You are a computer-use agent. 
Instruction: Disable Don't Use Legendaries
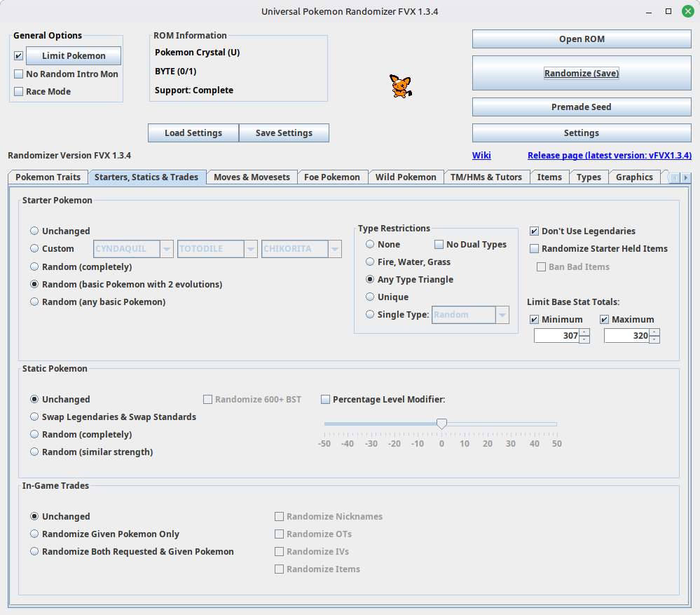pyautogui.click(x=534, y=231)
